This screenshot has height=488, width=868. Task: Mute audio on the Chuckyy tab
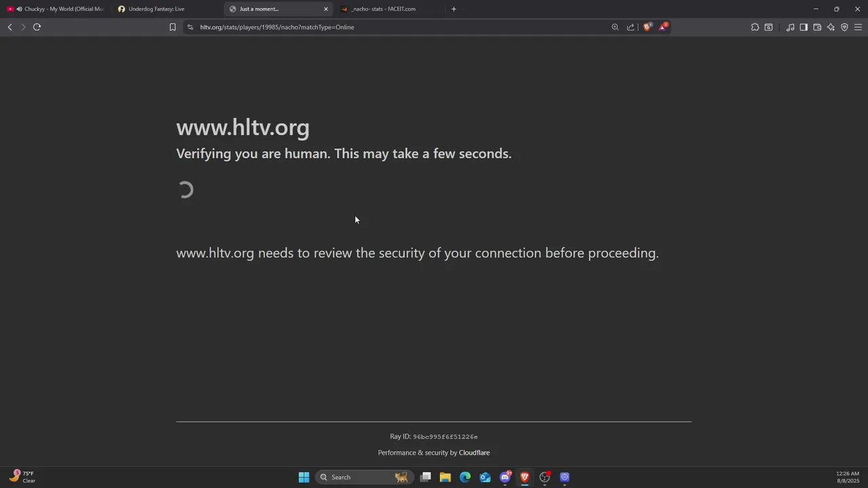(x=19, y=9)
